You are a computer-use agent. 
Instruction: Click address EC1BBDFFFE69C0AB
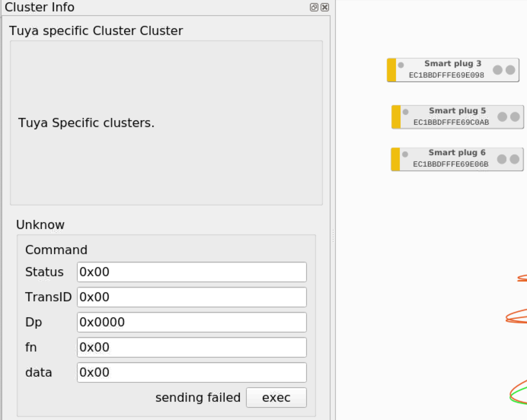[451, 123]
